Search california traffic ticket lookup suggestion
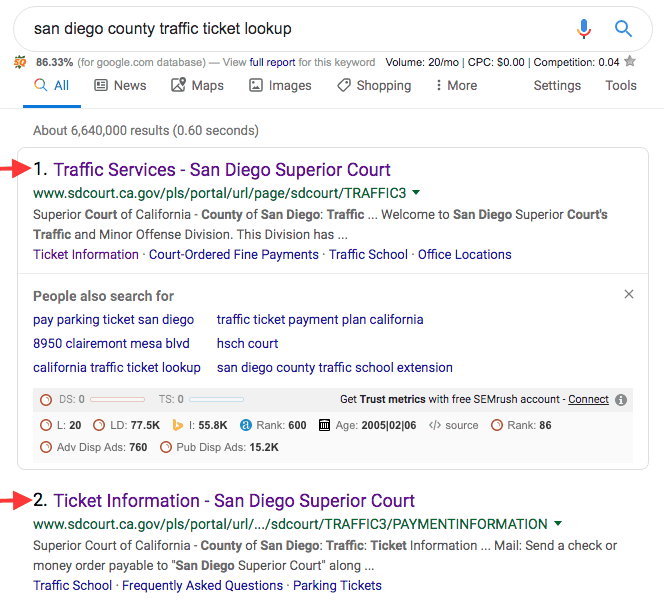Screen dimensions: 664x601 coord(117,368)
